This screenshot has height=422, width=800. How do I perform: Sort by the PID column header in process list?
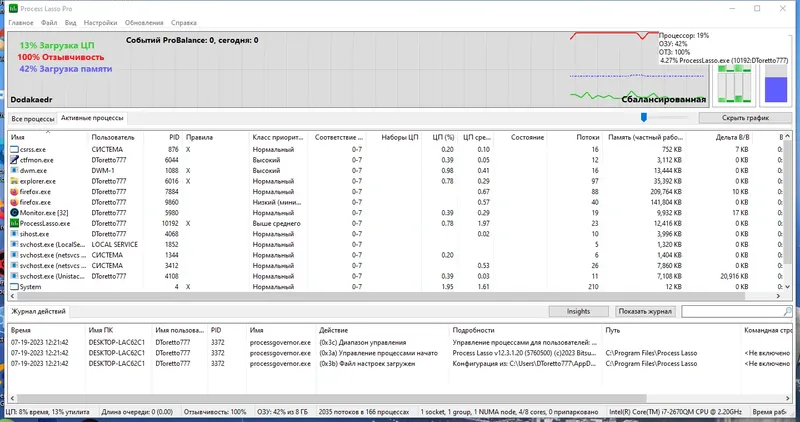pyautogui.click(x=163, y=137)
